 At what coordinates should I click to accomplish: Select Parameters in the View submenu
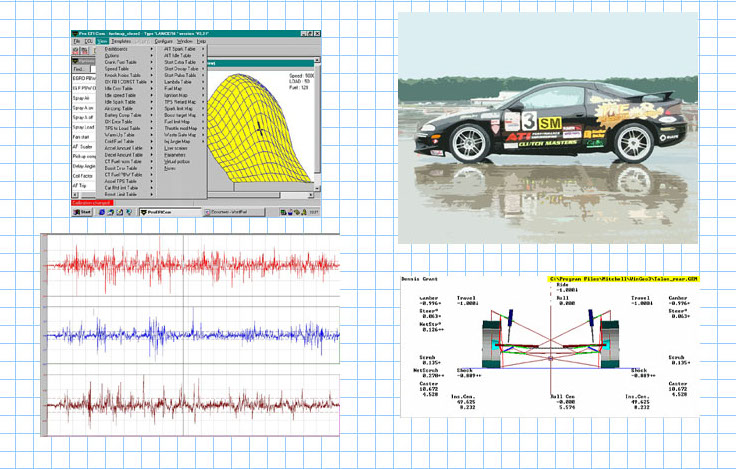[x=177, y=154]
